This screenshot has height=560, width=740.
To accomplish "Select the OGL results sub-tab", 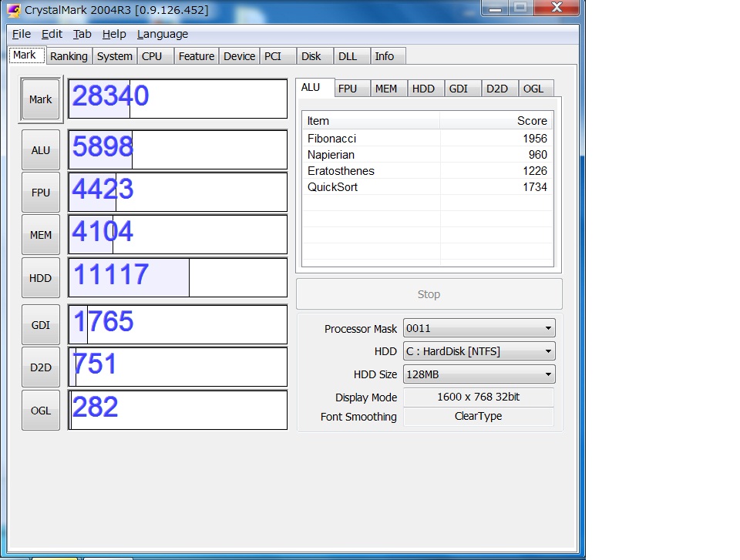I will point(536,89).
